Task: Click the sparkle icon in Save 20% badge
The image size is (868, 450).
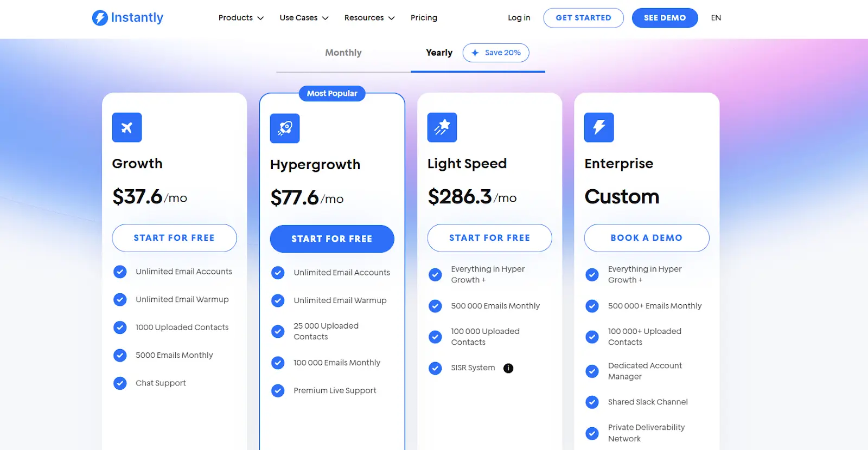Action: [x=475, y=53]
